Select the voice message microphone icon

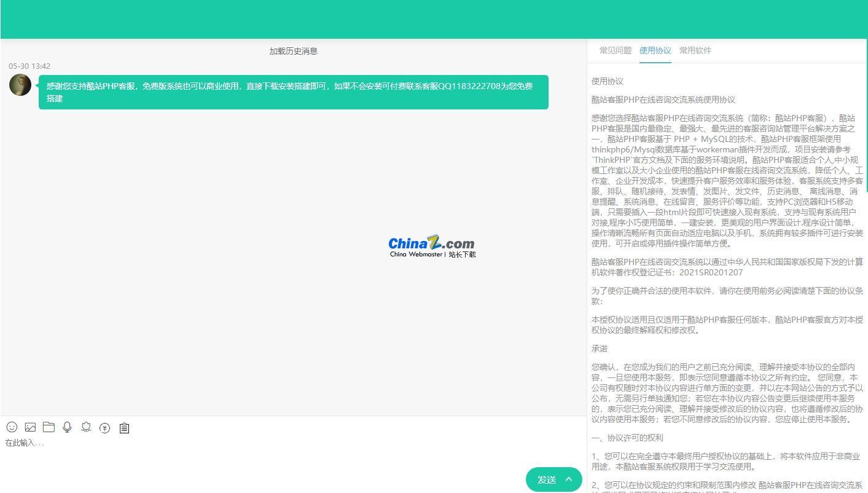tap(67, 427)
